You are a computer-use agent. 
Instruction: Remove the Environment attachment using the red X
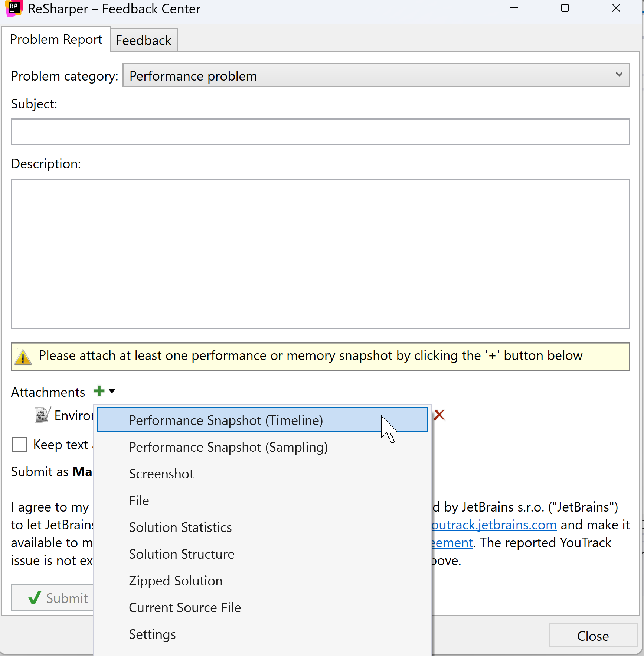click(439, 415)
